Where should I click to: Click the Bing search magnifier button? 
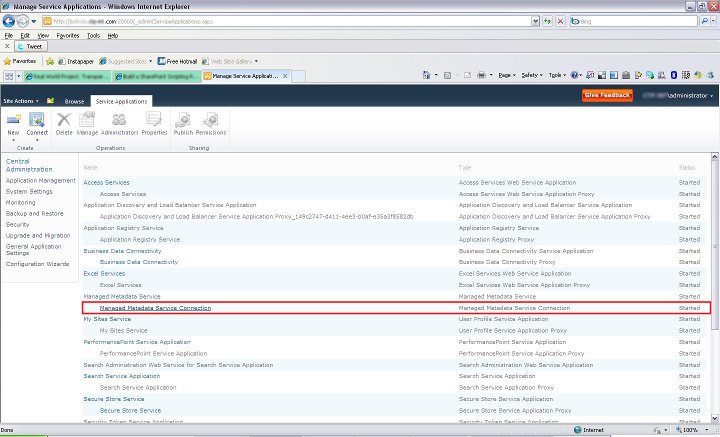pos(705,21)
